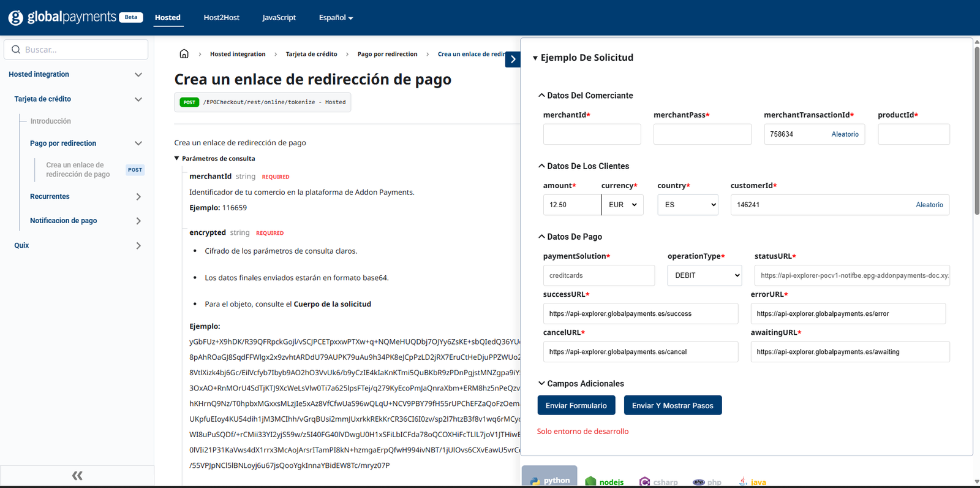Open the Español language menu
The width and height of the screenshot is (980, 488).
(x=336, y=18)
